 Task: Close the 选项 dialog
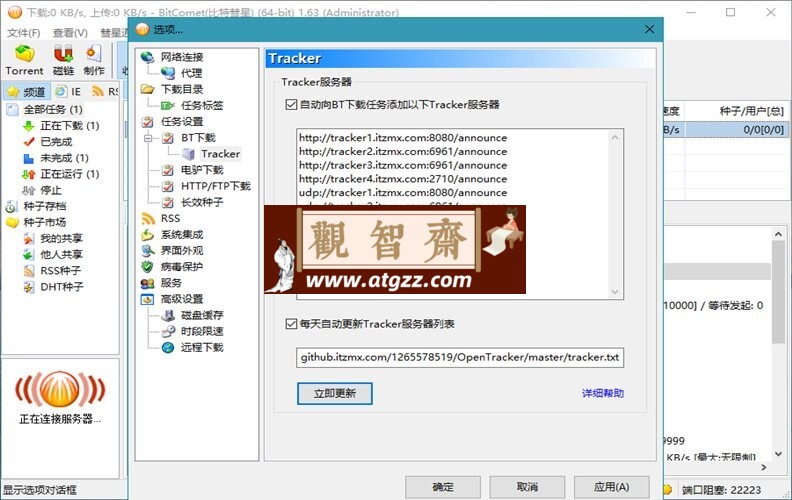[x=650, y=29]
